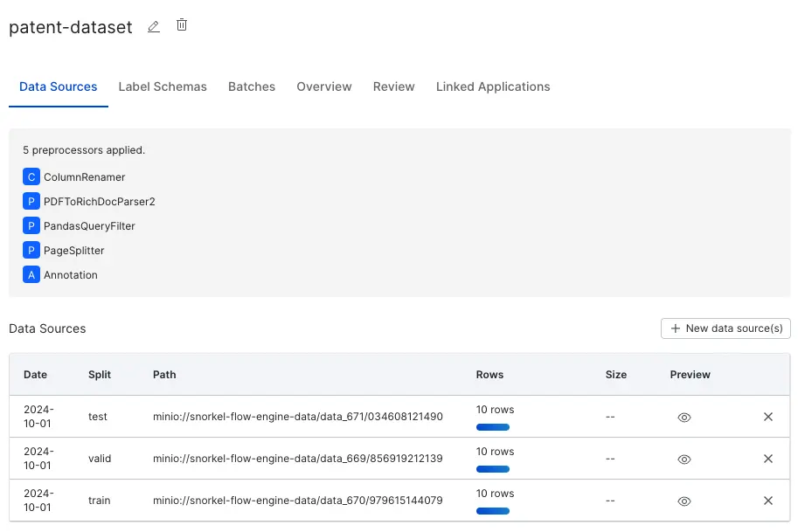Preview the train split with eye icon

coord(684,501)
